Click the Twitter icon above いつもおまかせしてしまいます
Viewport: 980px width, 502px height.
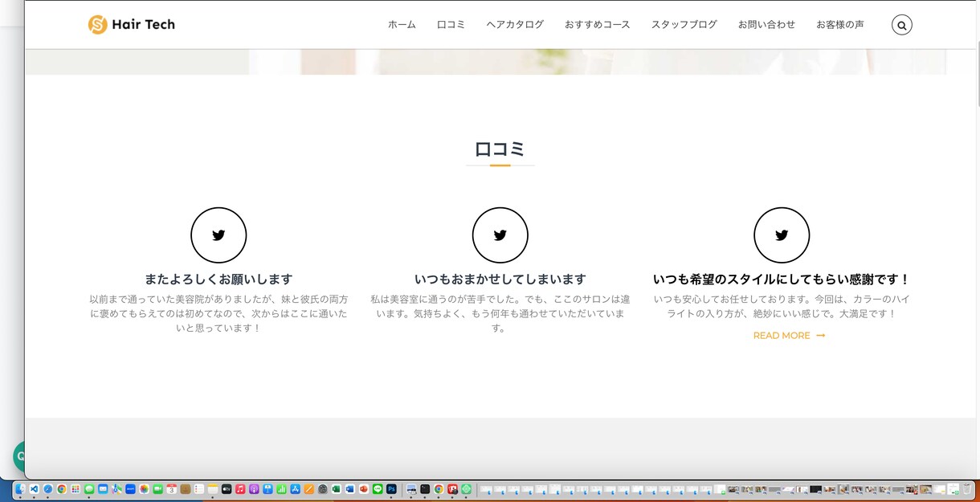[500, 235]
